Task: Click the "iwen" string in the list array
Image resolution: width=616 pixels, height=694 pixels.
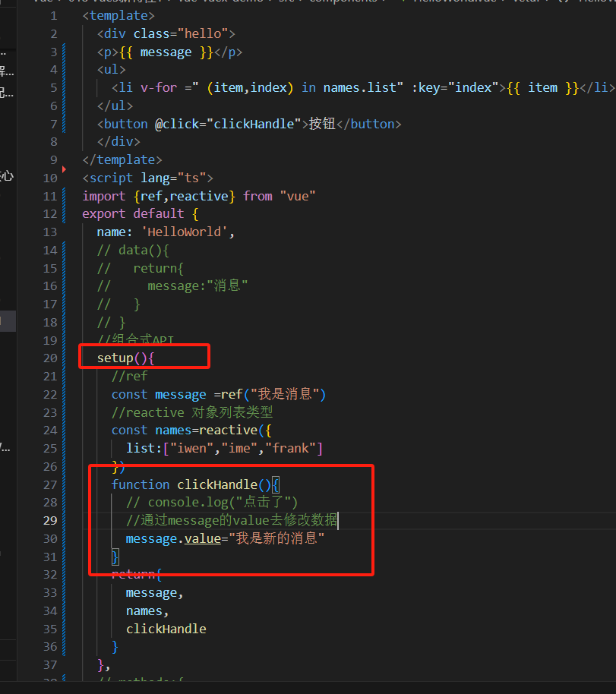Action: click(x=191, y=449)
